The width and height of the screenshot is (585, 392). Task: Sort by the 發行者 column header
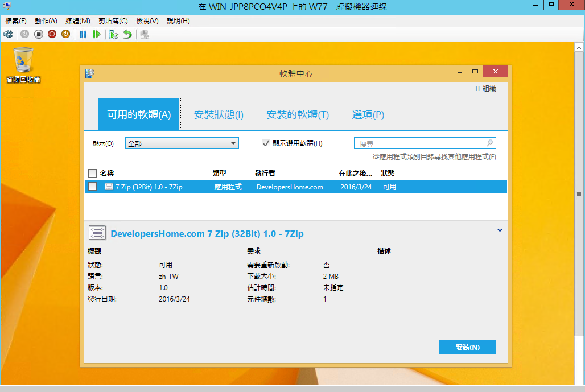point(265,173)
